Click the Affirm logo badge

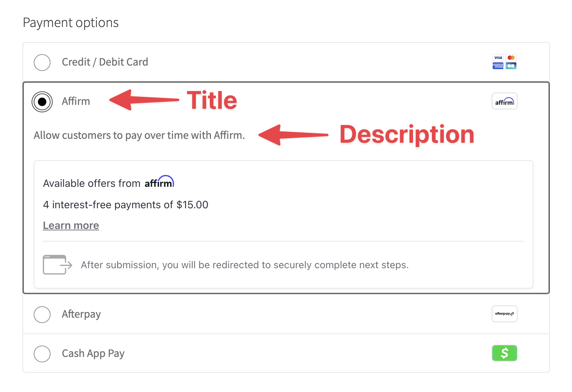504,101
